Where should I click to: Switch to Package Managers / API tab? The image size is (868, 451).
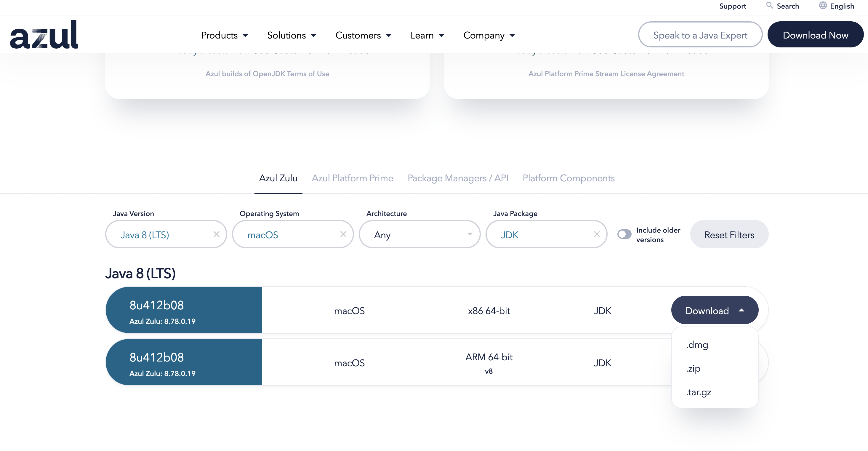[458, 178]
